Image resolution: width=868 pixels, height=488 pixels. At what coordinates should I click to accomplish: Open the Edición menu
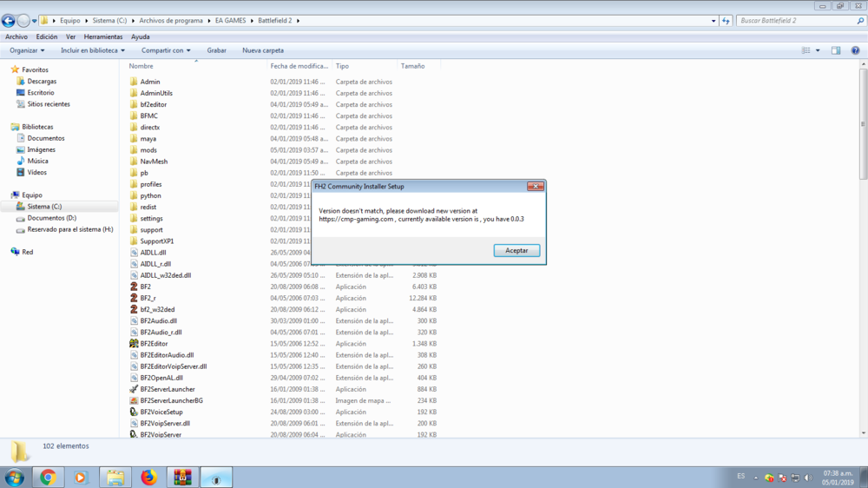(x=47, y=37)
